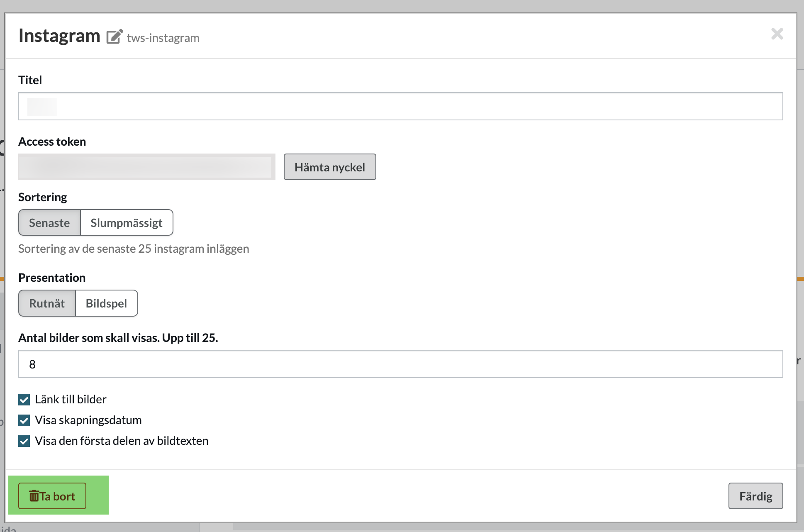Viewport: 804px width, 532px height.
Task: Focus the Titel text field
Action: click(400, 107)
